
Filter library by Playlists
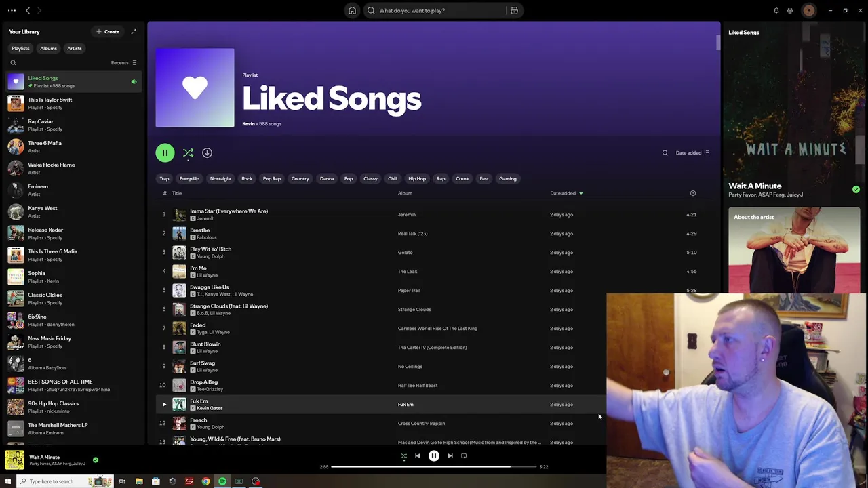coord(20,48)
